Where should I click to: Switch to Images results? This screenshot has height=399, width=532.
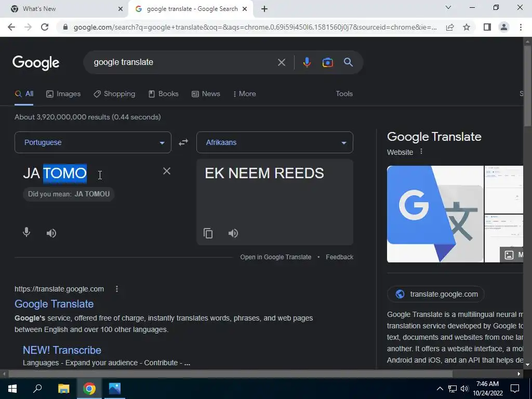[x=63, y=94]
